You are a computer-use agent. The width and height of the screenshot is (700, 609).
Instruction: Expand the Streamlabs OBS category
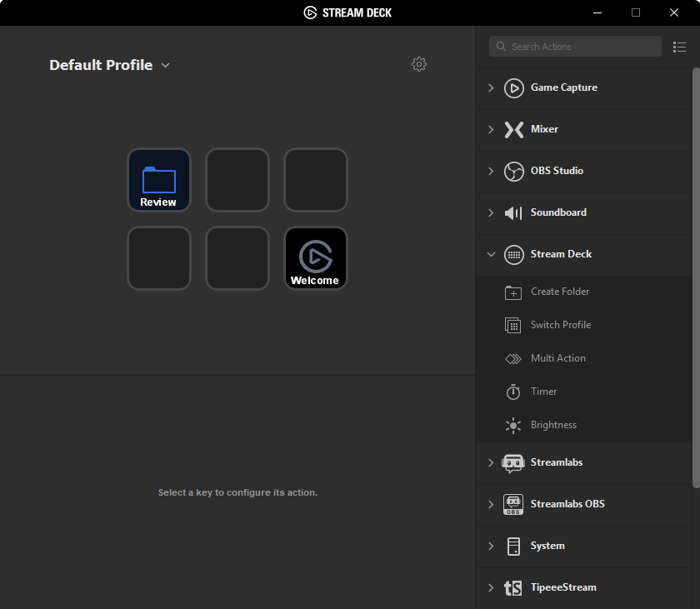pyautogui.click(x=491, y=504)
